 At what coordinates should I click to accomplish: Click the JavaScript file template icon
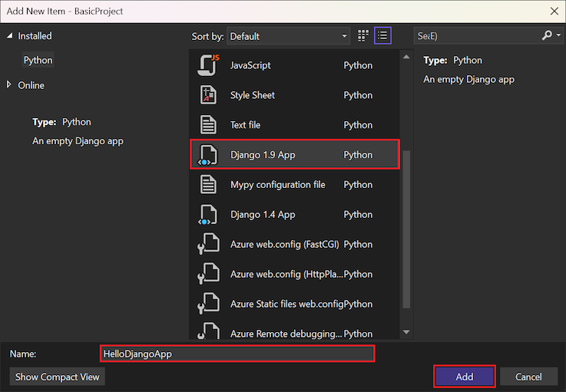208,65
